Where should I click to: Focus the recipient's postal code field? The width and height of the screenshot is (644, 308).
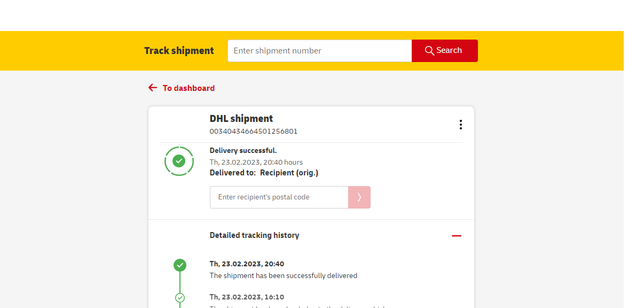point(279,197)
